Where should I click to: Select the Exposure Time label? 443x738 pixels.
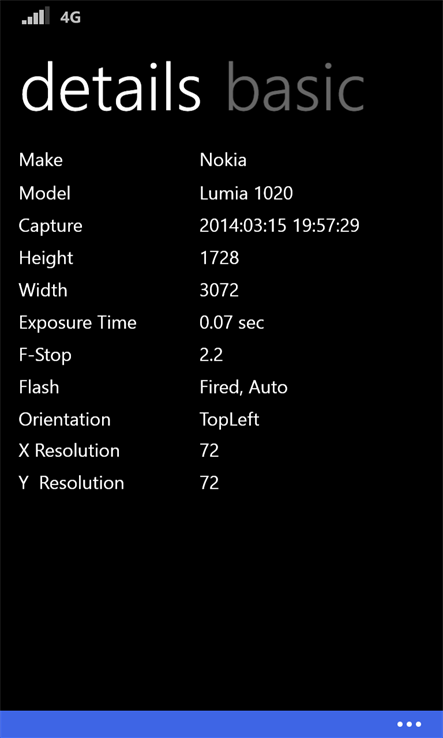click(x=78, y=322)
